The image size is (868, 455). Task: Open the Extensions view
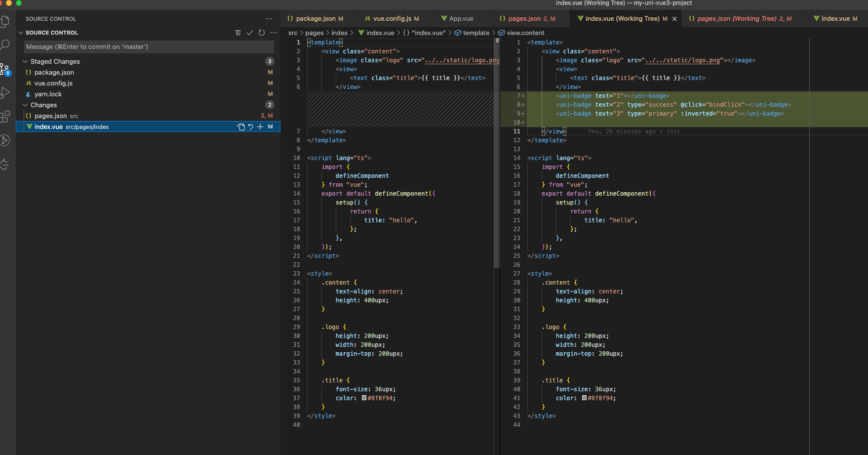(6, 117)
